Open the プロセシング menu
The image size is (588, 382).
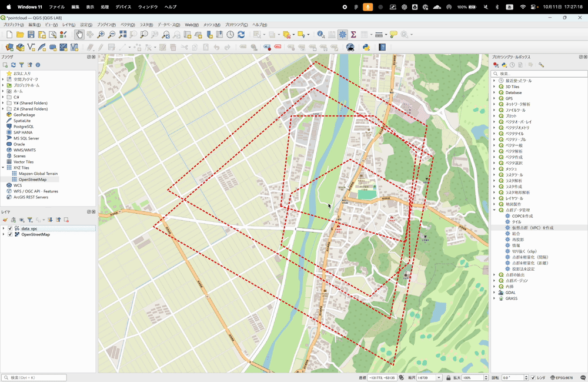(236, 25)
